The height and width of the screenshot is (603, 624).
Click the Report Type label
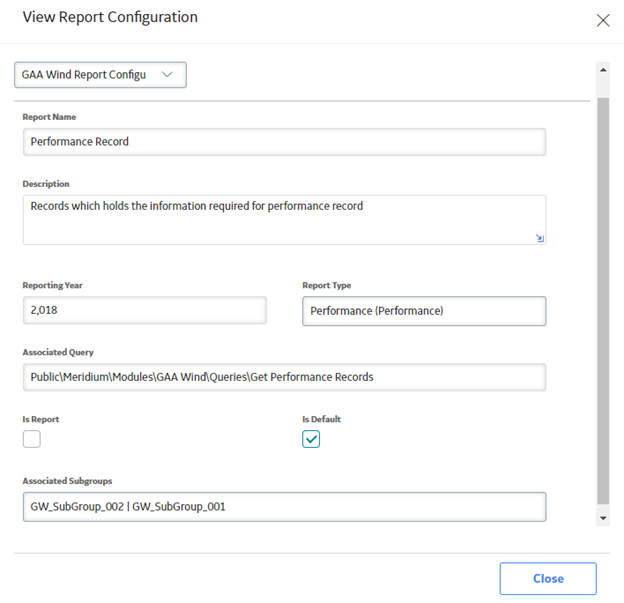(x=326, y=285)
